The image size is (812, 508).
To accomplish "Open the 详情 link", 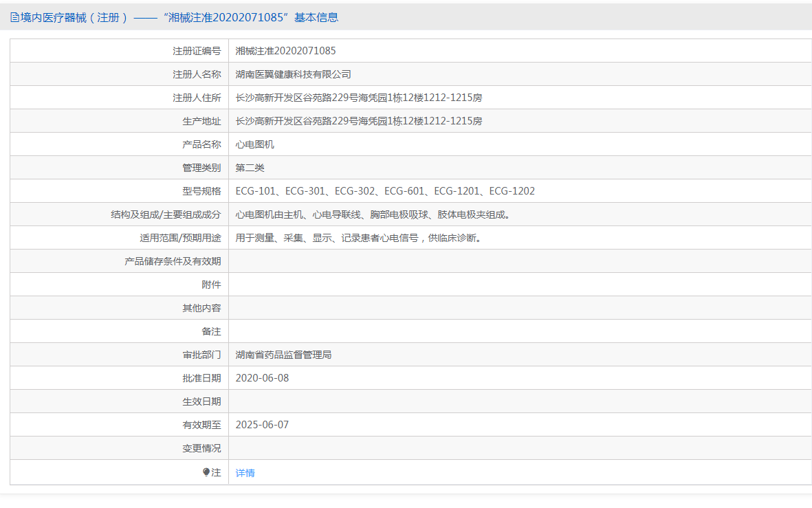I will (245, 473).
